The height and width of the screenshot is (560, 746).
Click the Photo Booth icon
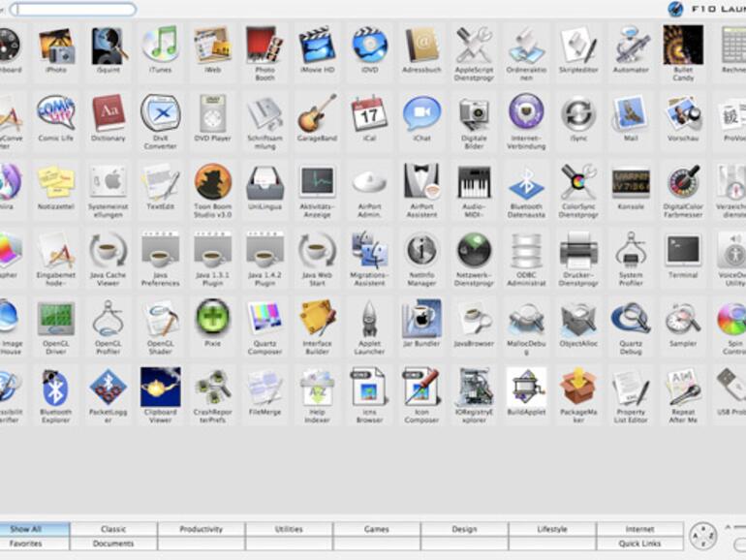click(265, 46)
